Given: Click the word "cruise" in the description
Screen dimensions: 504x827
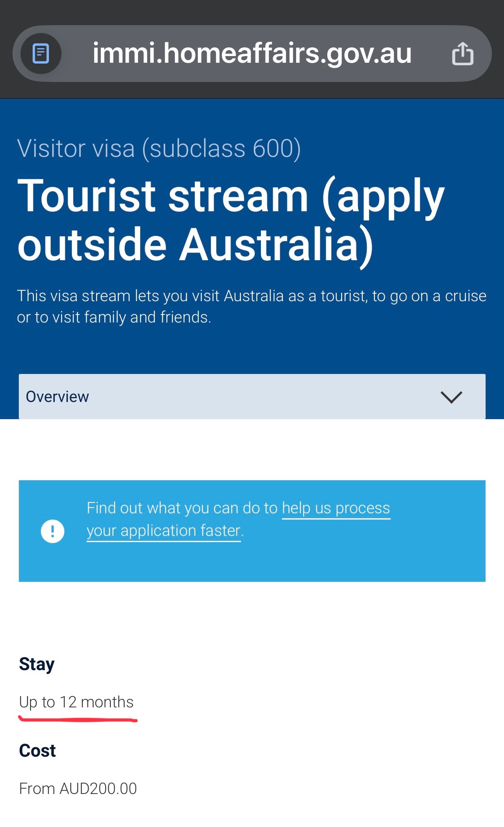Looking at the screenshot, I should 466,296.
